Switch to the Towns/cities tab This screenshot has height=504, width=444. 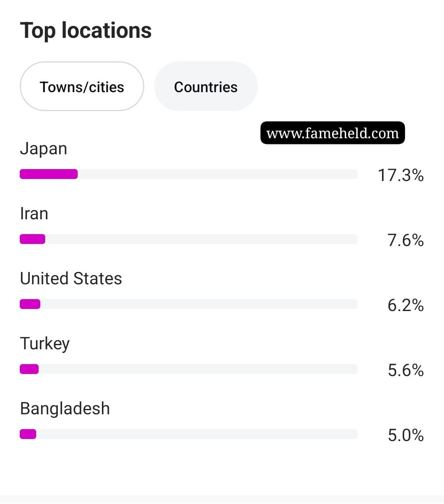point(82,86)
